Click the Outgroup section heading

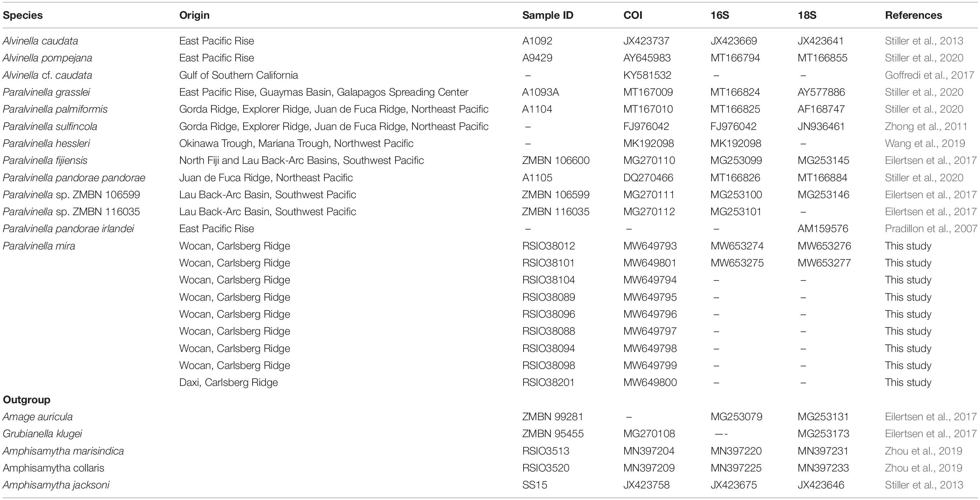(x=27, y=400)
